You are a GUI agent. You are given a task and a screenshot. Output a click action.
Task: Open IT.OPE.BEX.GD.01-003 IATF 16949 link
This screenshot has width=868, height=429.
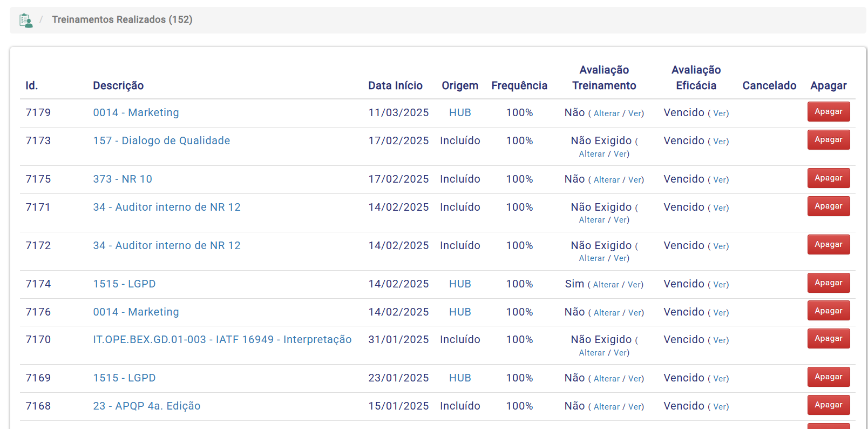[222, 339]
